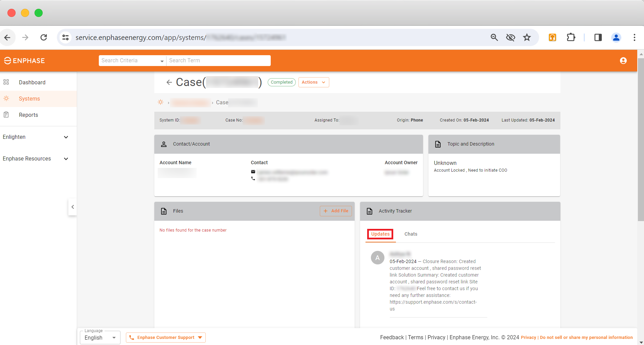Viewport: 644px width, 345px height.
Task: Click the Activity Tracker icon
Action: pos(370,211)
